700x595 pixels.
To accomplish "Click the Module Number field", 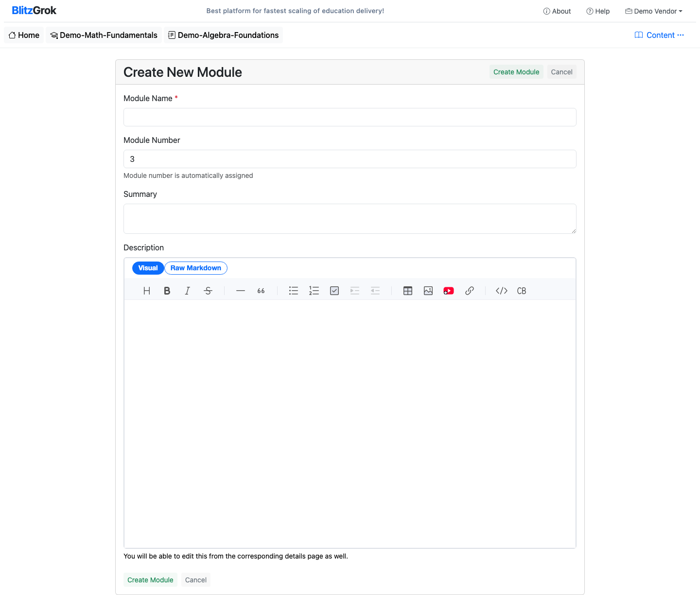I will pyautogui.click(x=350, y=159).
